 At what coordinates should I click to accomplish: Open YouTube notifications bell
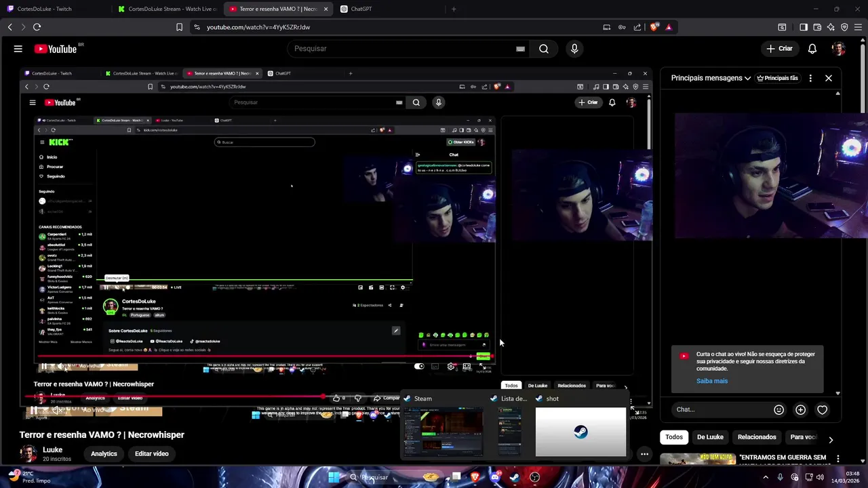[x=812, y=49]
